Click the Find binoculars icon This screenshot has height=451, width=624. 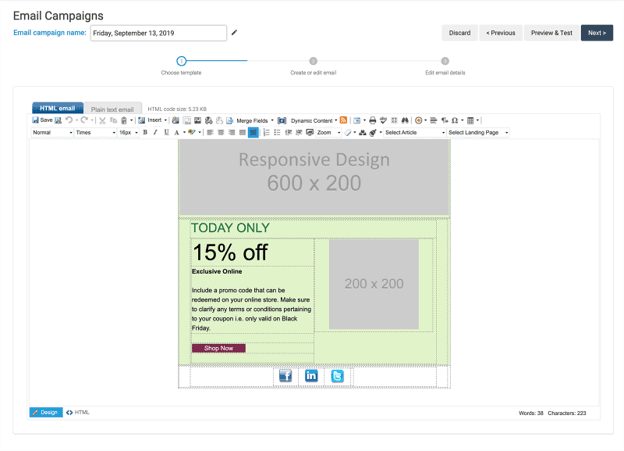(x=405, y=120)
